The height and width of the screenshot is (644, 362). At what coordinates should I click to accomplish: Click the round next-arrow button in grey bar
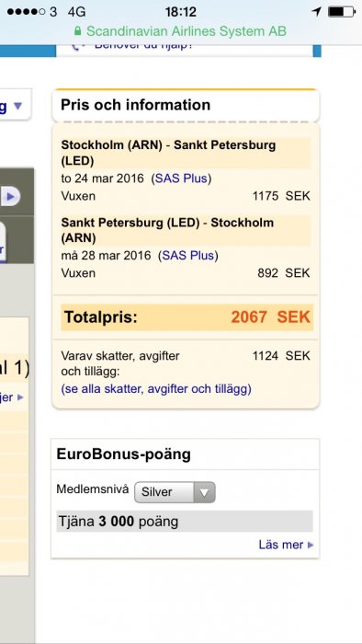(x=10, y=197)
